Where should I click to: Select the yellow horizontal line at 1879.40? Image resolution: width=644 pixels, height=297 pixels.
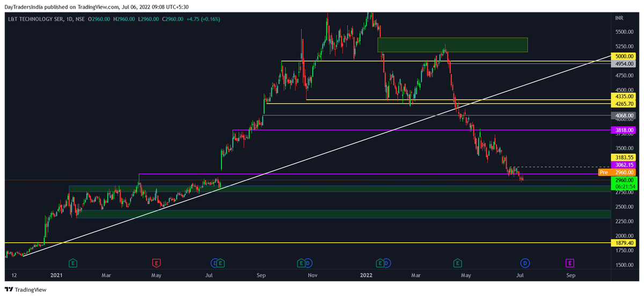click(308, 243)
